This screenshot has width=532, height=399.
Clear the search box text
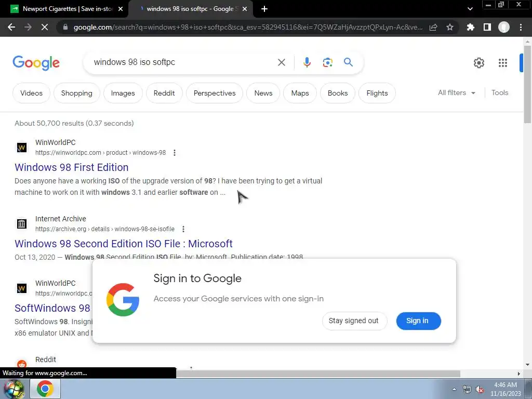click(281, 62)
